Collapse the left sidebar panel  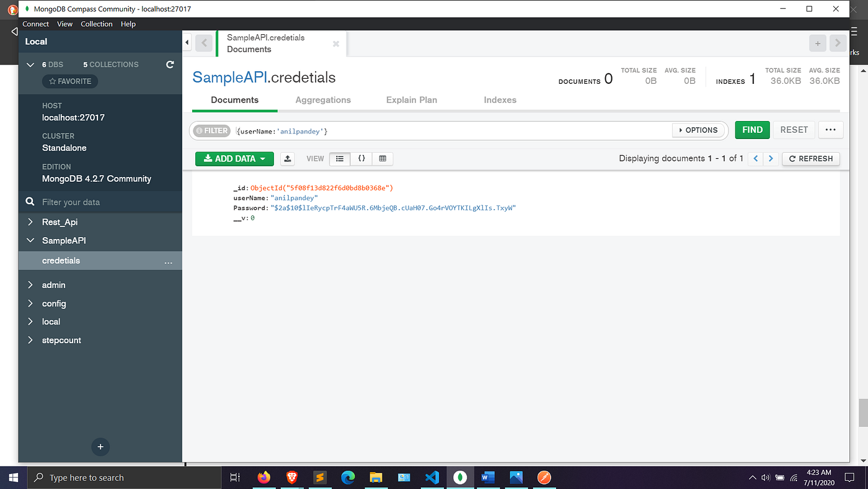[x=187, y=42]
